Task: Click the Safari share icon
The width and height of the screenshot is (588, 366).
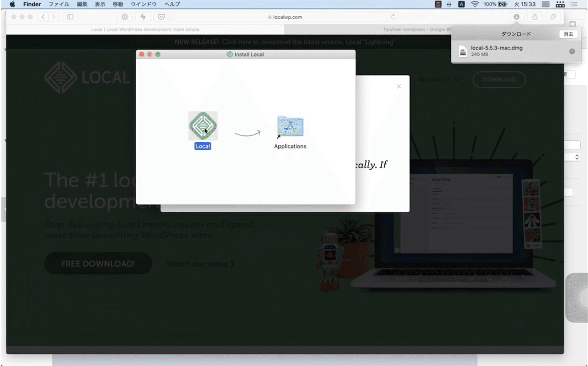Action: tap(535, 17)
